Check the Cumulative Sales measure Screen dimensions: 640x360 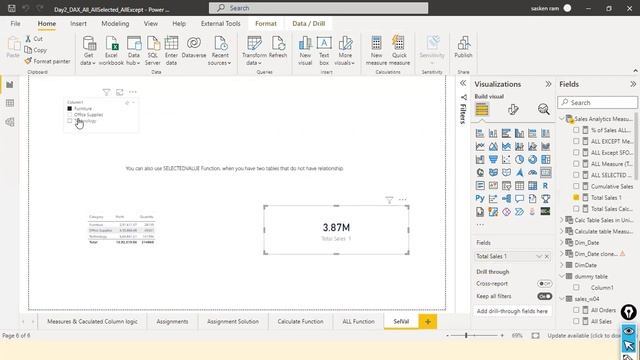point(576,186)
